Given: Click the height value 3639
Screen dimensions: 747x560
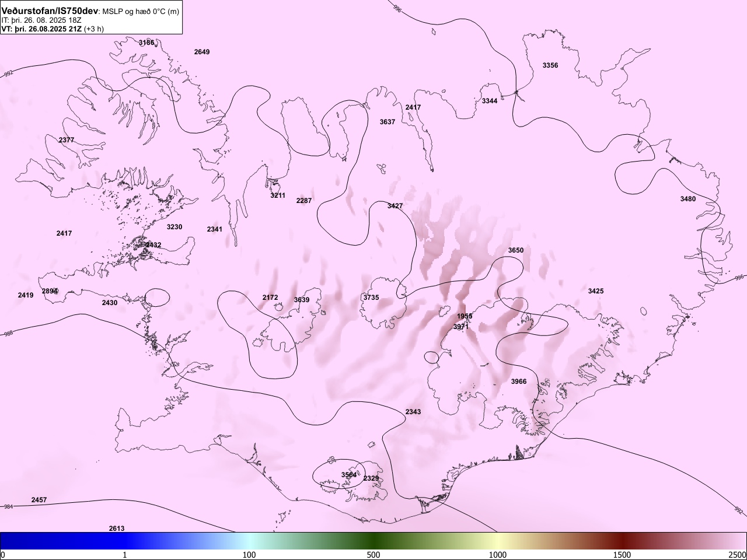Looking at the screenshot, I should pos(302,300).
